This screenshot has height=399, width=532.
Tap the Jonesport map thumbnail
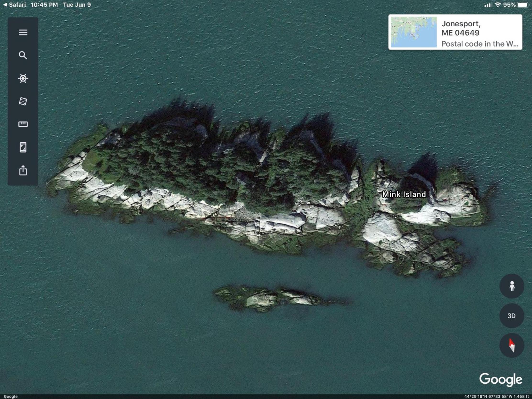pyautogui.click(x=414, y=32)
